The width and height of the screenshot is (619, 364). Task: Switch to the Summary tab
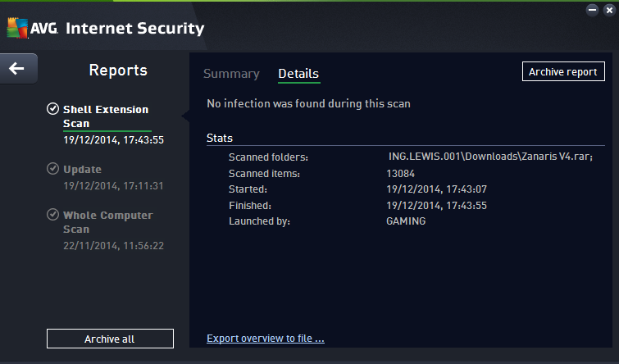pyautogui.click(x=231, y=74)
